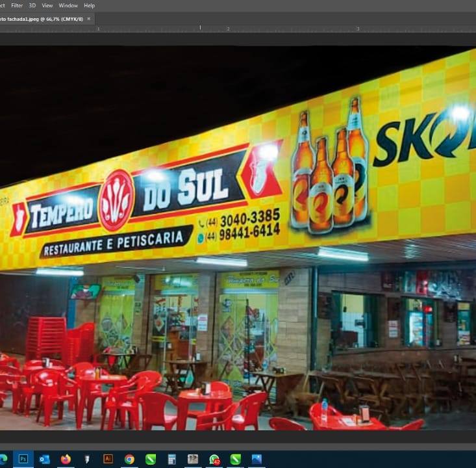
Task: Open Outlook from the taskbar
Action: point(45,459)
